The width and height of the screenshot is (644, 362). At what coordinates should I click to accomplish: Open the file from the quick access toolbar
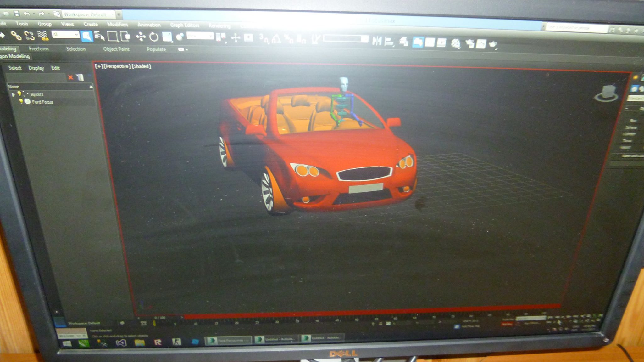[x=7, y=14]
